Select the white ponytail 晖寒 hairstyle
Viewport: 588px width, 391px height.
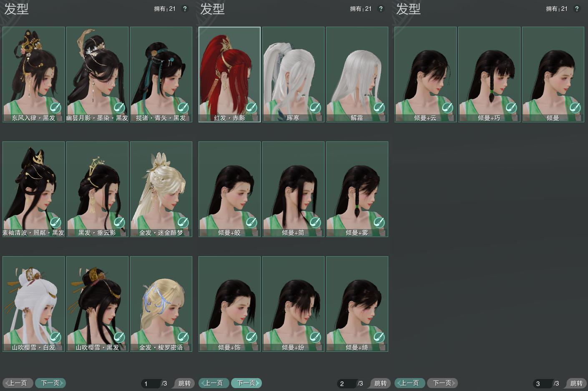click(x=294, y=75)
